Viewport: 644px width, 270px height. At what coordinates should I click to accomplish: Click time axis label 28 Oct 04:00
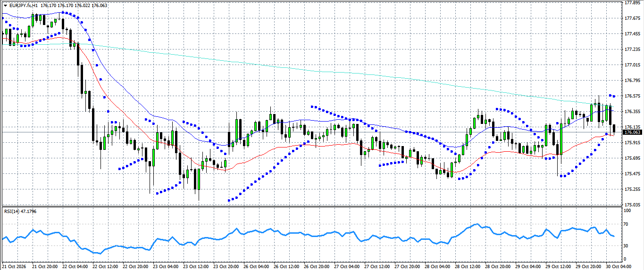tap(438, 266)
